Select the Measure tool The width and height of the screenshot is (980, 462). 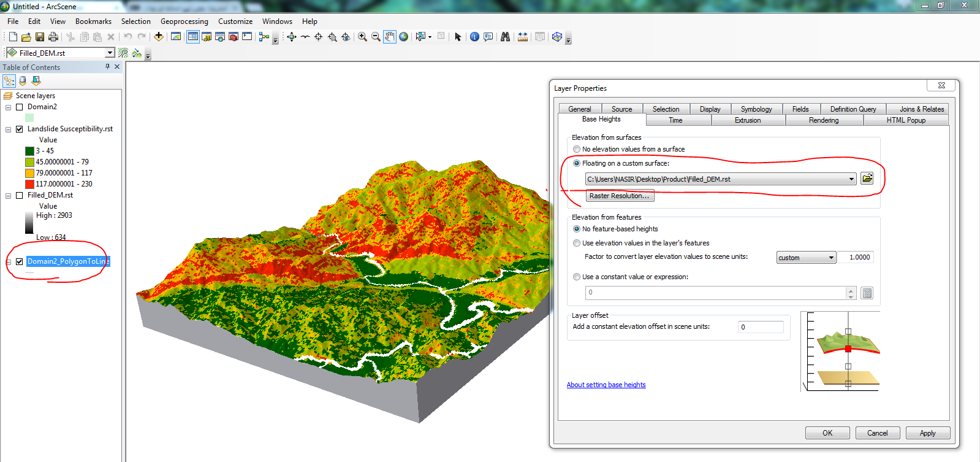point(522,37)
